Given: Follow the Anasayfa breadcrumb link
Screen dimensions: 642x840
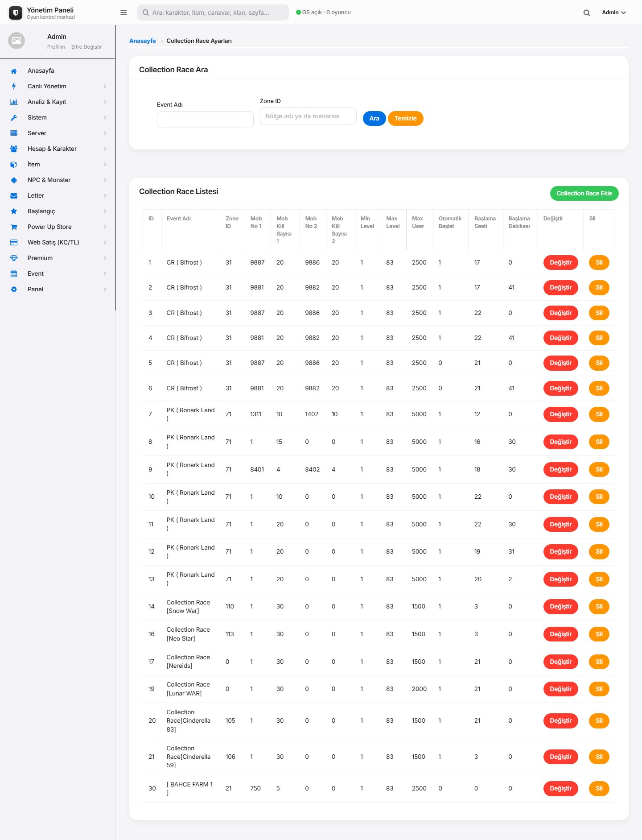Looking at the screenshot, I should (143, 41).
